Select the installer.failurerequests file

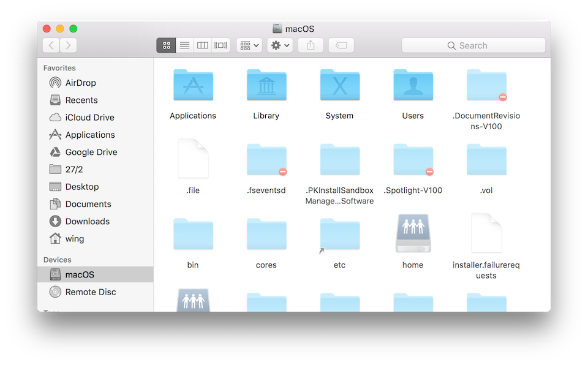pyautogui.click(x=486, y=233)
